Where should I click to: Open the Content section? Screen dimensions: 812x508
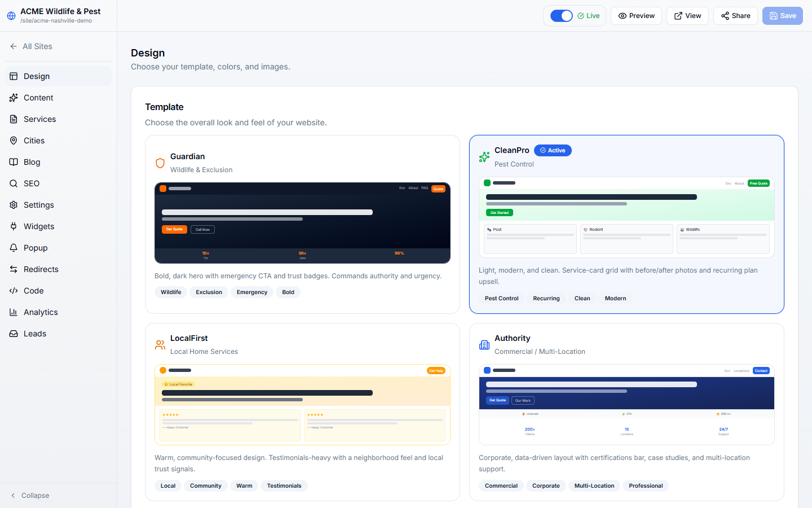pyautogui.click(x=58, y=98)
